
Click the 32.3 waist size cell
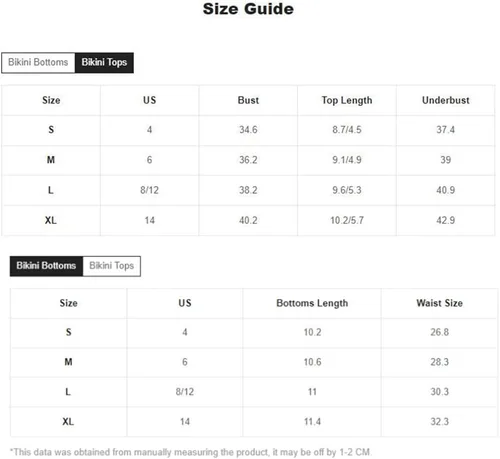pos(439,422)
